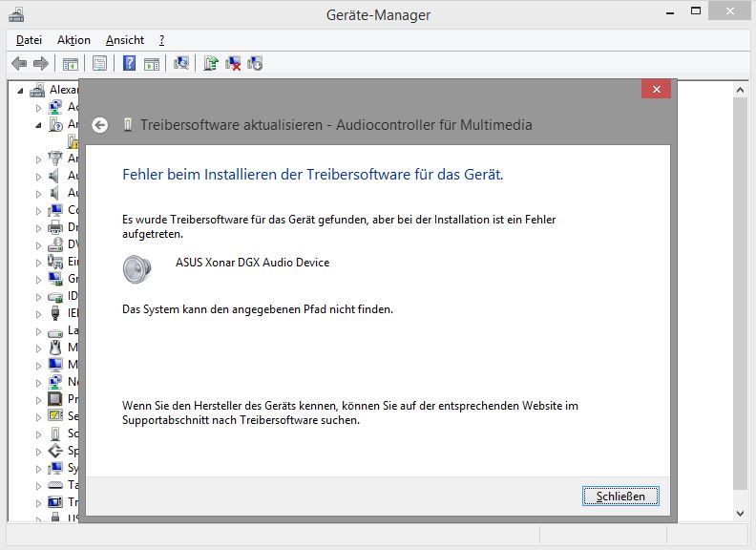The width and height of the screenshot is (756, 550).
Task: Close the driver update dialog via red X
Action: tap(656, 89)
